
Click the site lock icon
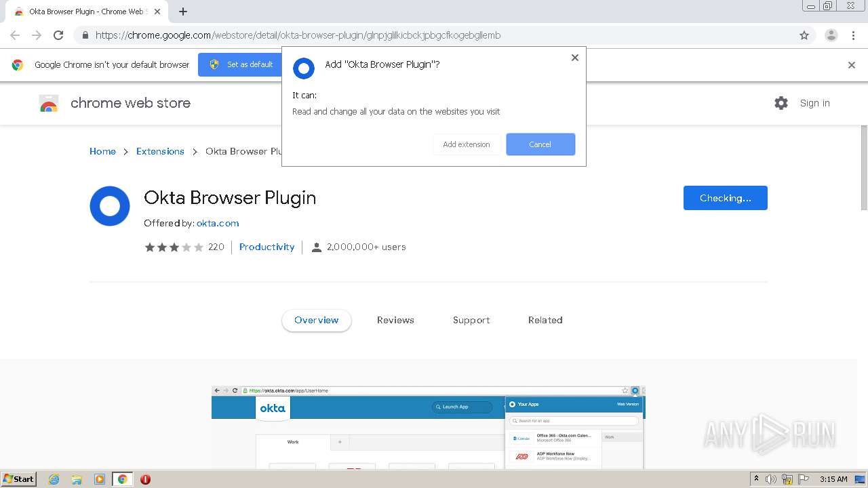click(85, 35)
